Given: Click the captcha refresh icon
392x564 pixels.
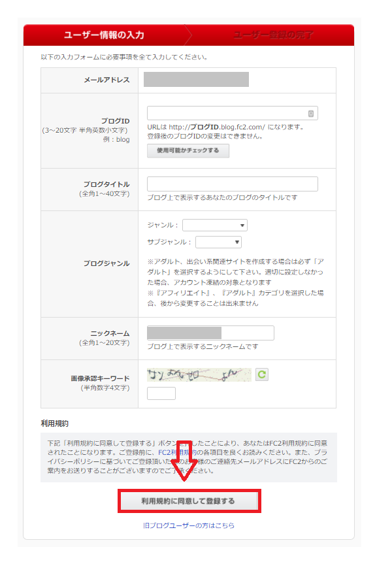Looking at the screenshot, I should tap(262, 374).
